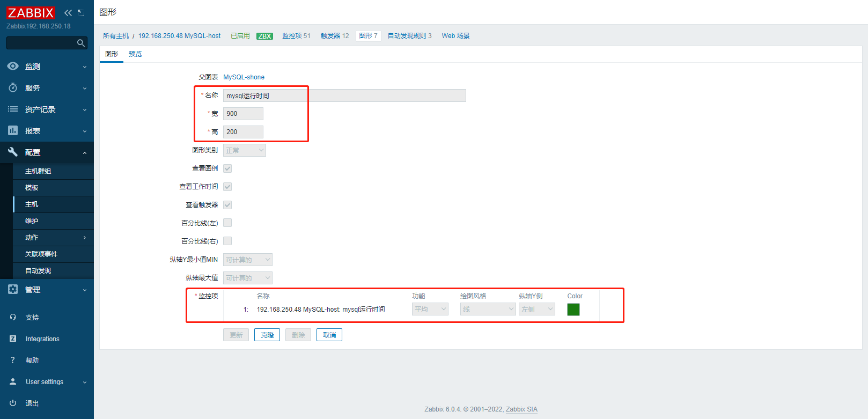
Task: Switch to the 预览 tab
Action: tap(135, 54)
